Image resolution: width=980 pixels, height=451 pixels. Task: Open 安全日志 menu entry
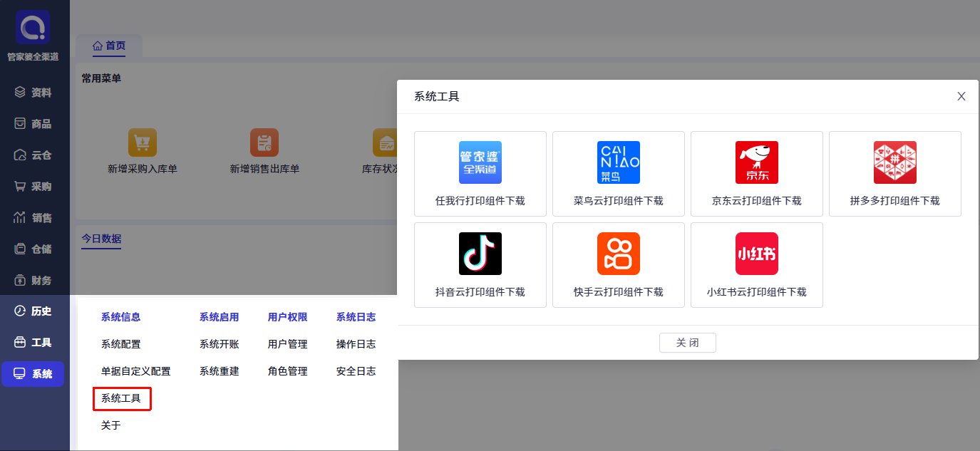pyautogui.click(x=356, y=371)
